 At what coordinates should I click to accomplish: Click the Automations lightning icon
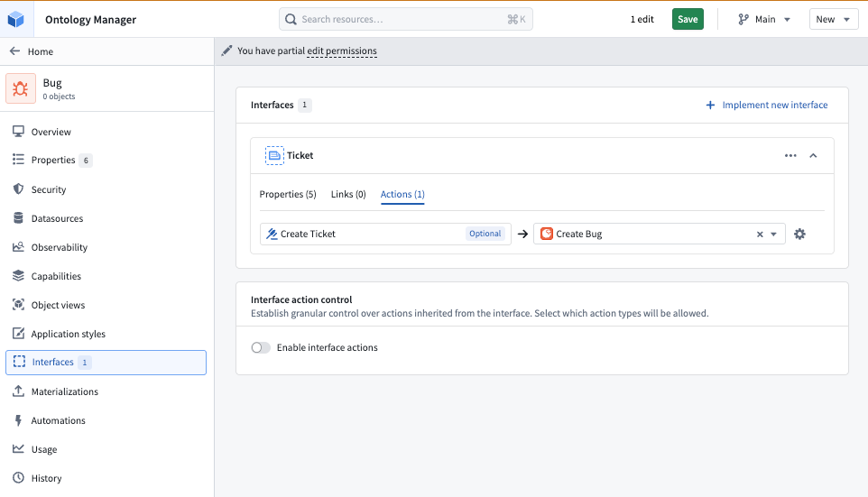click(x=18, y=420)
